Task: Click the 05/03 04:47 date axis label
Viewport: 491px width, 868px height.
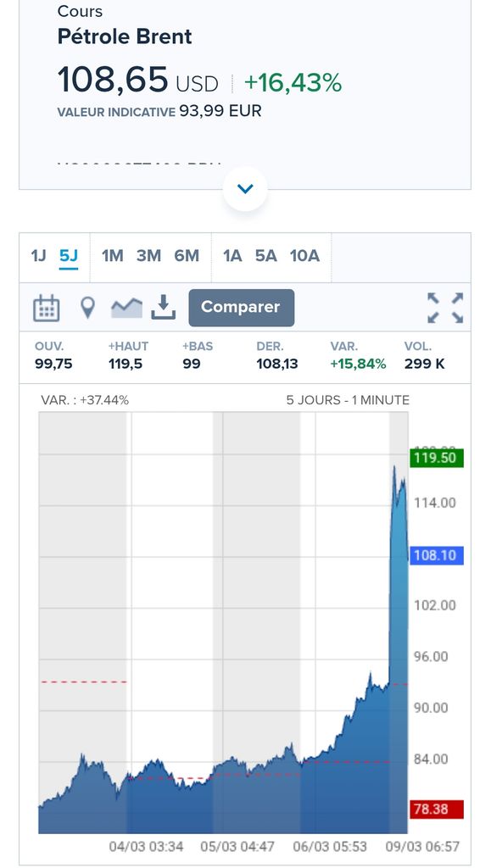Action: (x=237, y=847)
